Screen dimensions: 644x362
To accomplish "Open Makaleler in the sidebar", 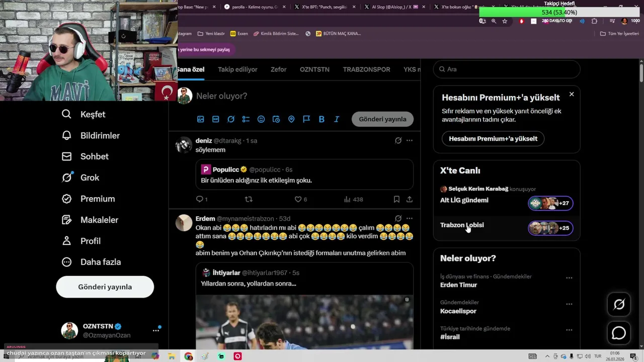I will click(x=90, y=220).
